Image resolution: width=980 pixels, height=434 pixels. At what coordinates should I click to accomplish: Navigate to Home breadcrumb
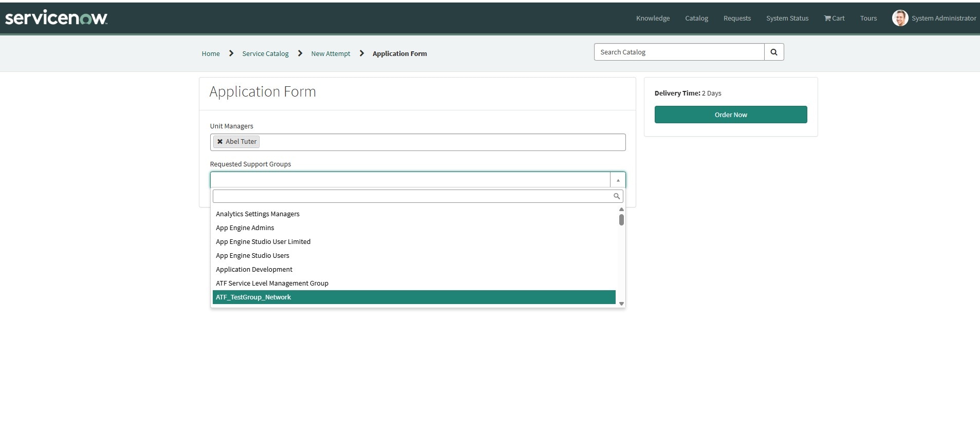pyautogui.click(x=211, y=53)
